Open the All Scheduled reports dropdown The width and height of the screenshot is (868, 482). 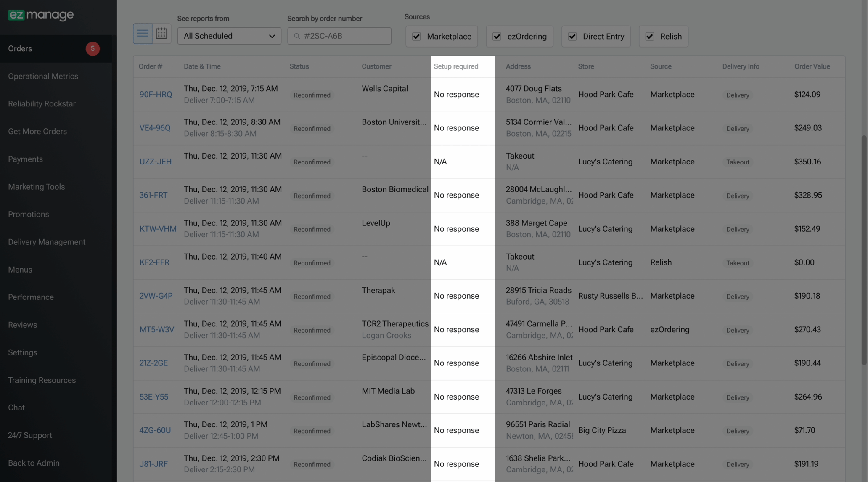click(229, 36)
